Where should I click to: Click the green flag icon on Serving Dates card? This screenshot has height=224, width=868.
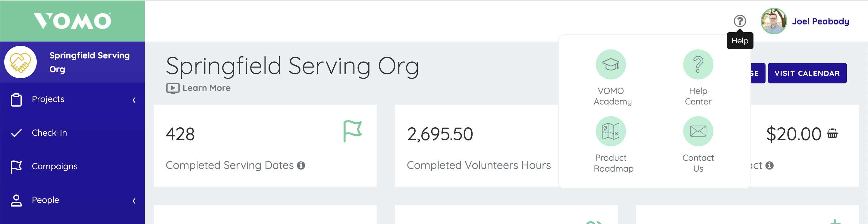352,131
